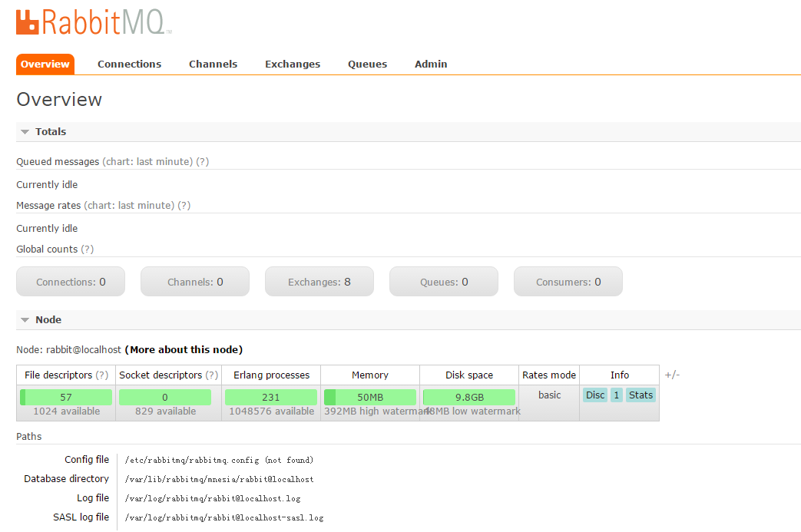Screen dimensions: 801x532
Task: Open Queued messages chart range setting
Action: pyautogui.click(x=147, y=162)
